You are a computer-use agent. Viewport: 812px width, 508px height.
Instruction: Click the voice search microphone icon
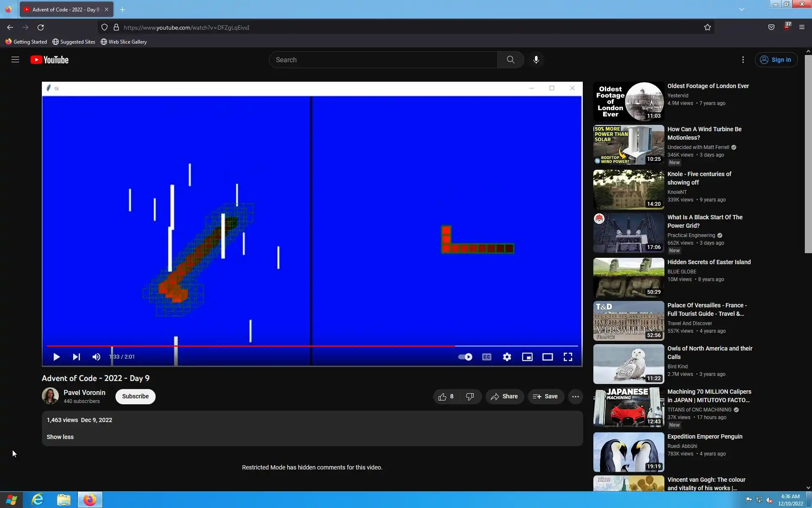pyautogui.click(x=536, y=60)
